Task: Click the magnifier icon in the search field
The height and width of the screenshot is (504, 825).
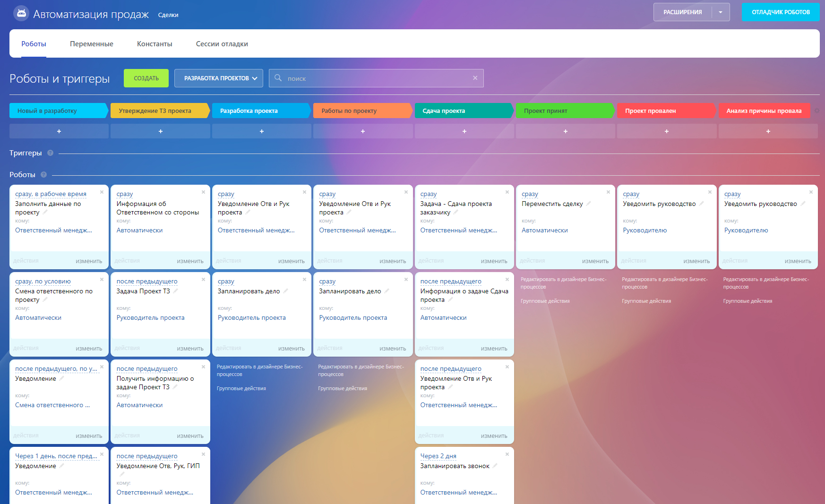Action: [x=278, y=78]
